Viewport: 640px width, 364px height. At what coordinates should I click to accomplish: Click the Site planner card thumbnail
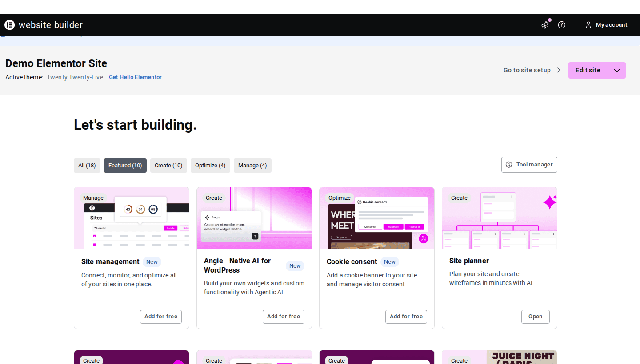pos(500,218)
